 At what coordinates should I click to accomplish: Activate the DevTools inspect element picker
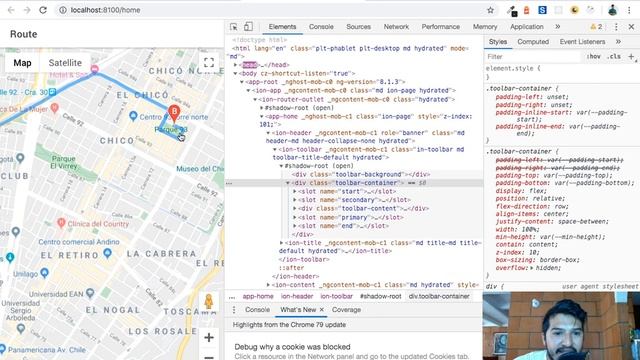pyautogui.click(x=233, y=27)
